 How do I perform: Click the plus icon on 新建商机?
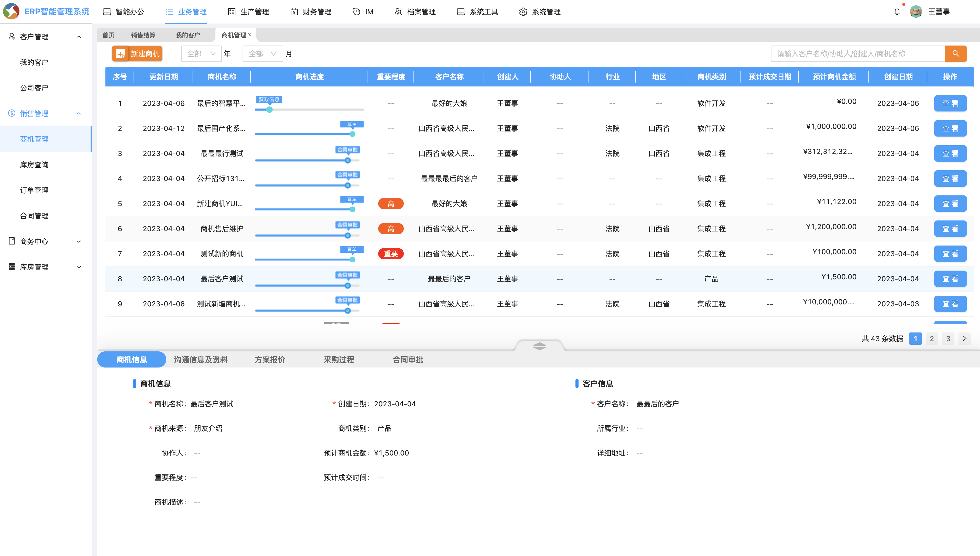click(x=120, y=54)
